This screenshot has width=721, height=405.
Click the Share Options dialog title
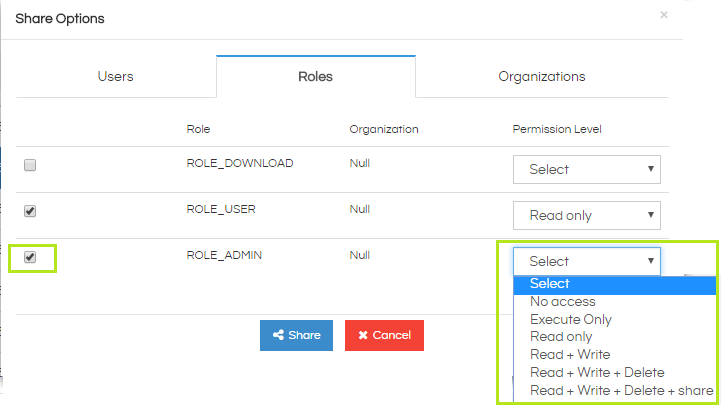60,19
